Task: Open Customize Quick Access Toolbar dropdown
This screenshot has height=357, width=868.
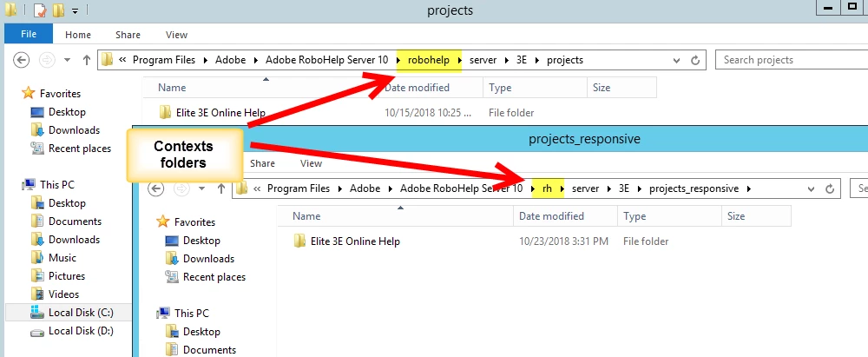Action: pos(76,10)
